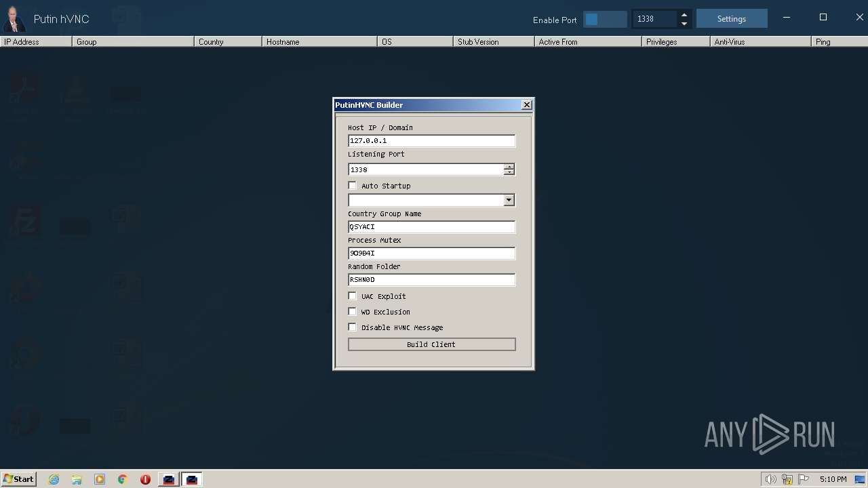
Task: Click the Host IP / Domain field
Action: click(x=431, y=141)
